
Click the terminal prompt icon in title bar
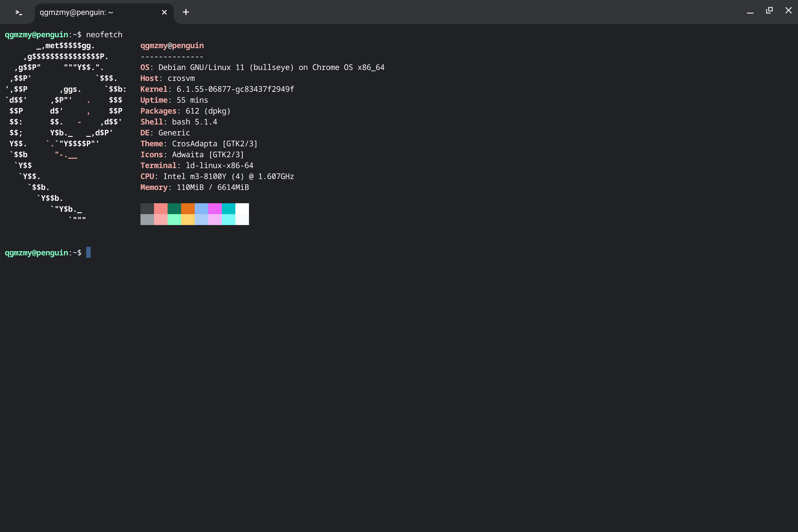(19, 13)
